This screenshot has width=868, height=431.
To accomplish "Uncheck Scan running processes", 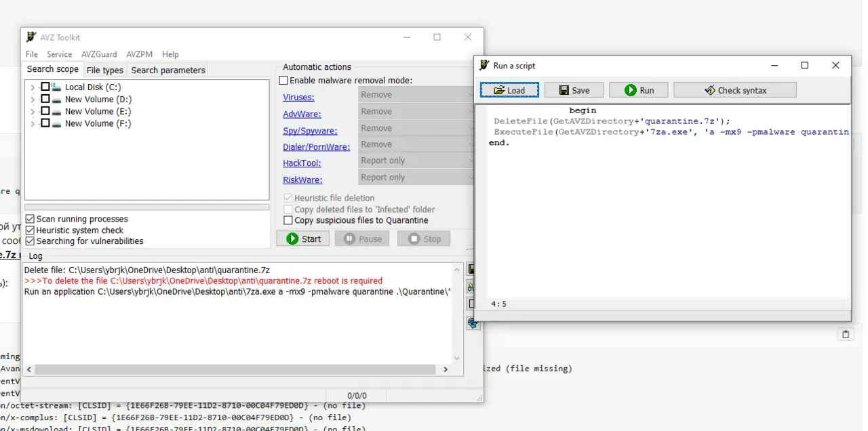I will [30, 219].
